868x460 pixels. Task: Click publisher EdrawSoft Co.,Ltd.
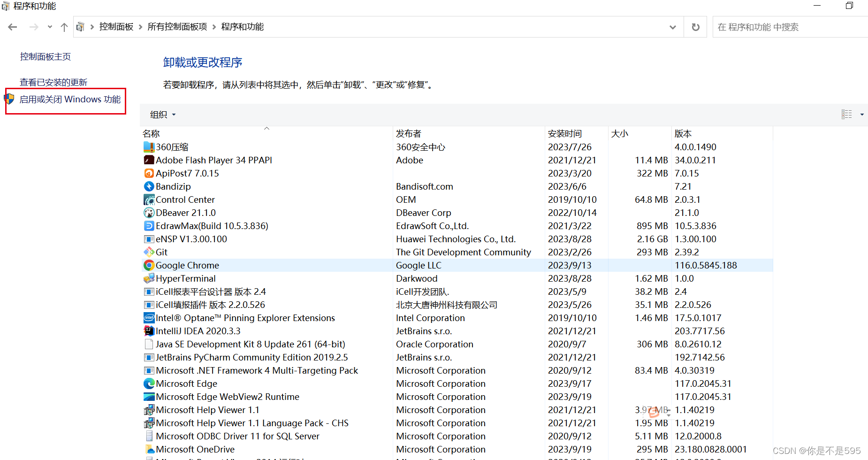pos(433,226)
